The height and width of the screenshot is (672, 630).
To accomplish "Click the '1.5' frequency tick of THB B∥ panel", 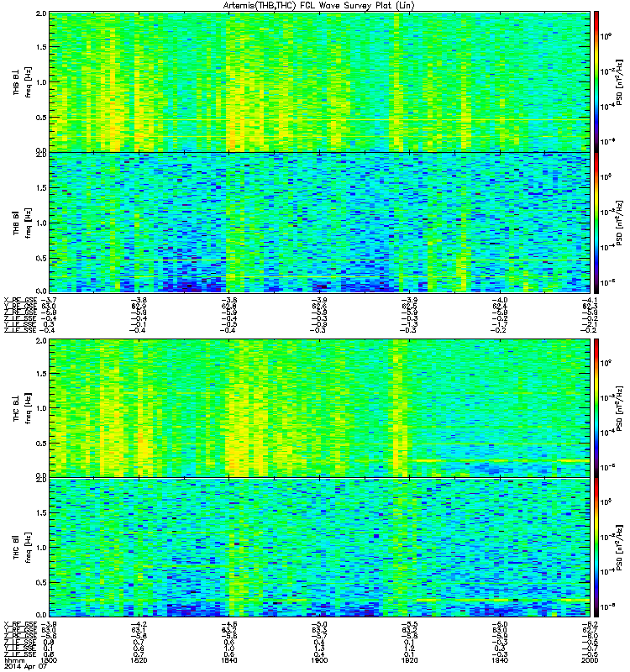I will [x=41, y=187].
